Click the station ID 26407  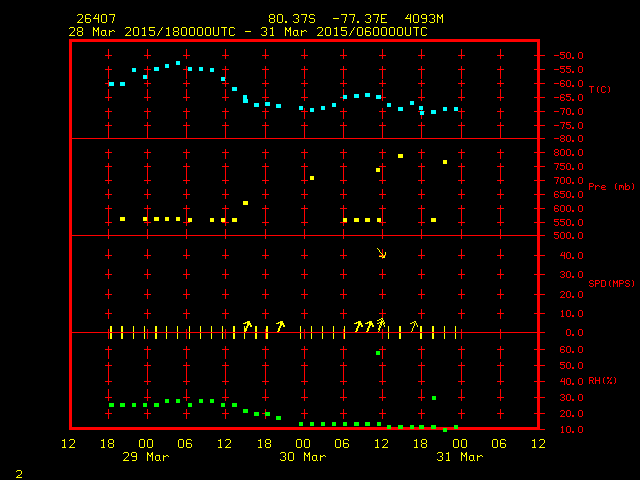click(x=96, y=19)
